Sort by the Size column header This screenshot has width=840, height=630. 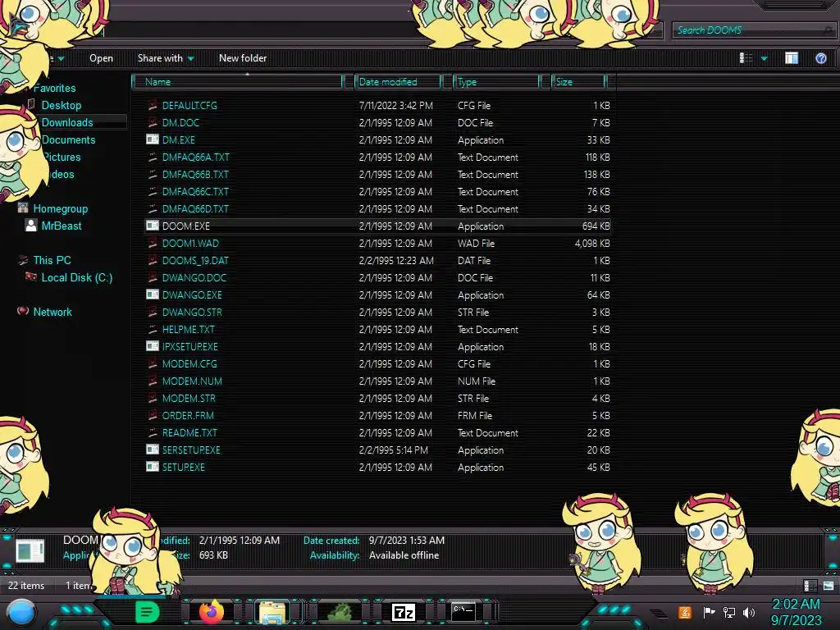(x=580, y=82)
